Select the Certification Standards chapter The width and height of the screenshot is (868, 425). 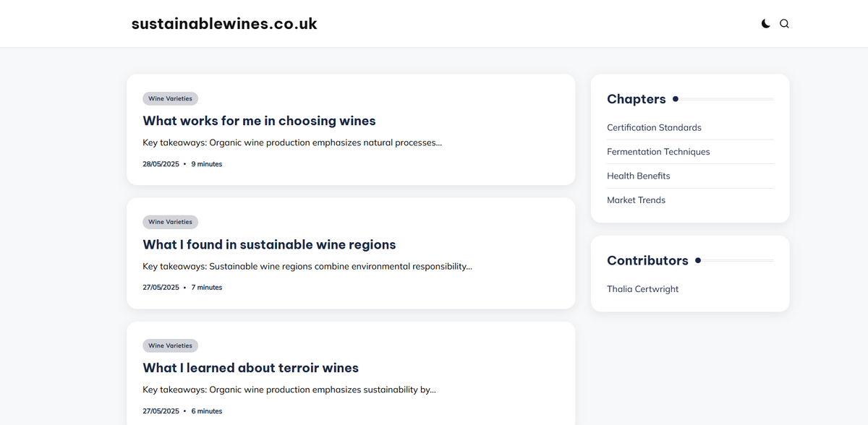(654, 128)
